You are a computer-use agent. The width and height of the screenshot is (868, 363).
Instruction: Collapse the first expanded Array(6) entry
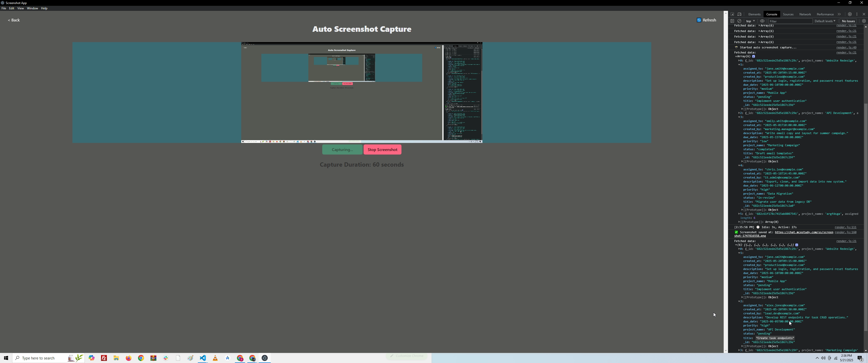736,56
